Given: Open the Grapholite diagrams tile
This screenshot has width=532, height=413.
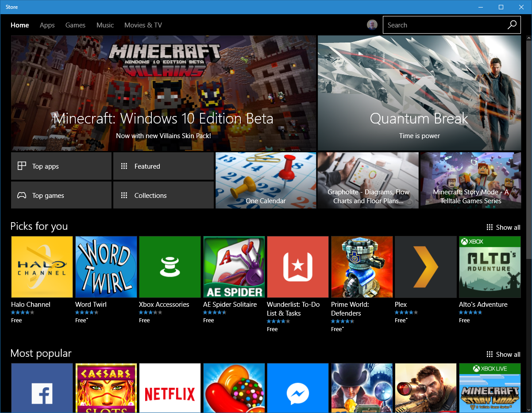Looking at the screenshot, I should point(368,180).
